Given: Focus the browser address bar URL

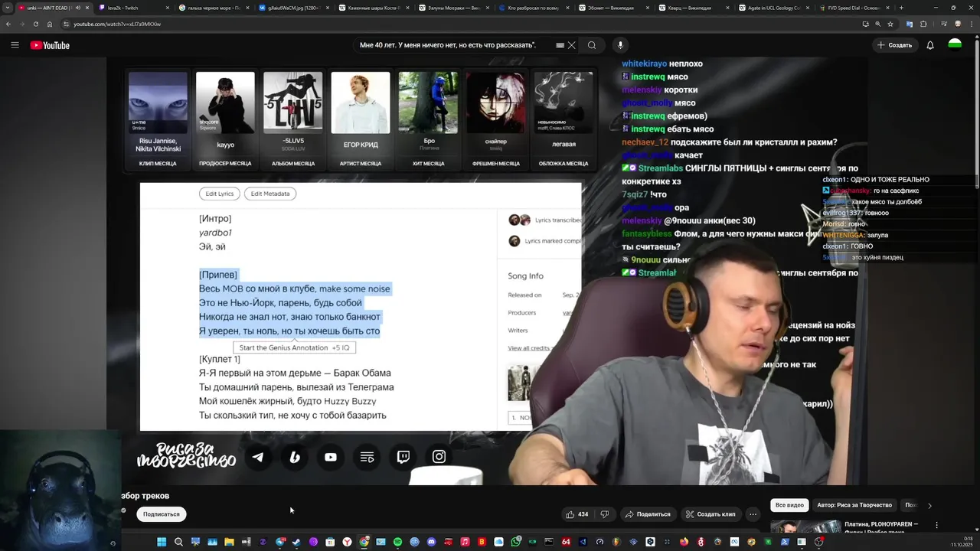Looking at the screenshot, I should 117,24.
